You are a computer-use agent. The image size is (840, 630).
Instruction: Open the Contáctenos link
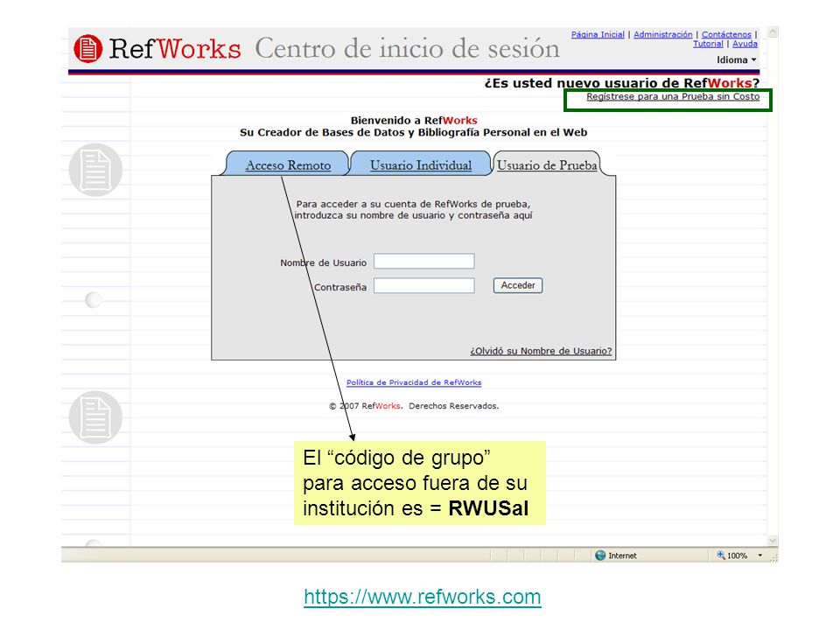point(726,34)
